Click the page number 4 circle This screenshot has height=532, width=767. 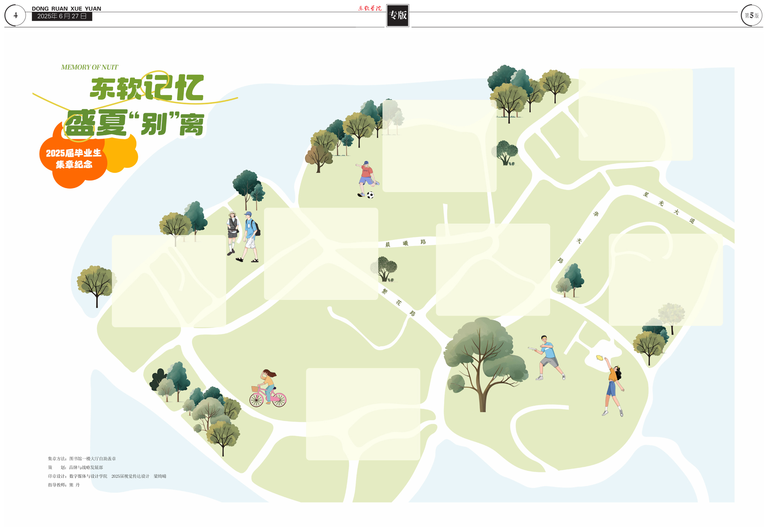tap(15, 15)
